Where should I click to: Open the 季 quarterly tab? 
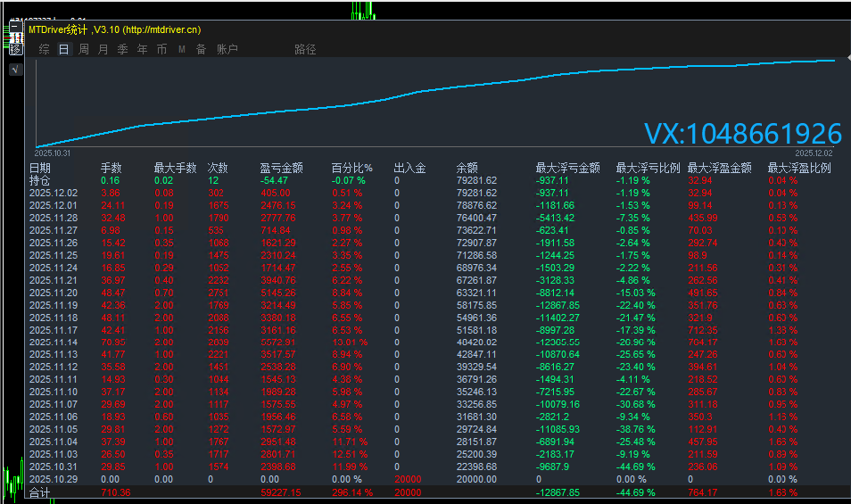tap(122, 49)
